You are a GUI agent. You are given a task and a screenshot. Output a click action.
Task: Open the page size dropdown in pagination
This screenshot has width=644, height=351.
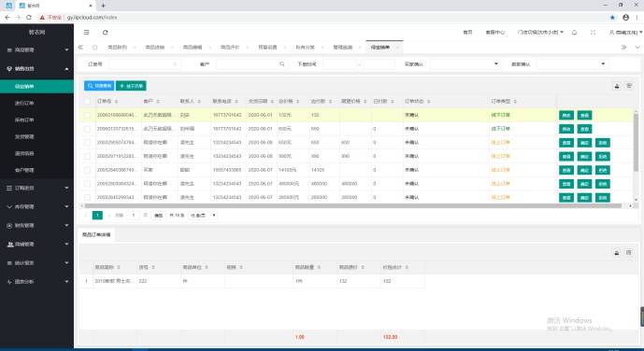tap(203, 216)
